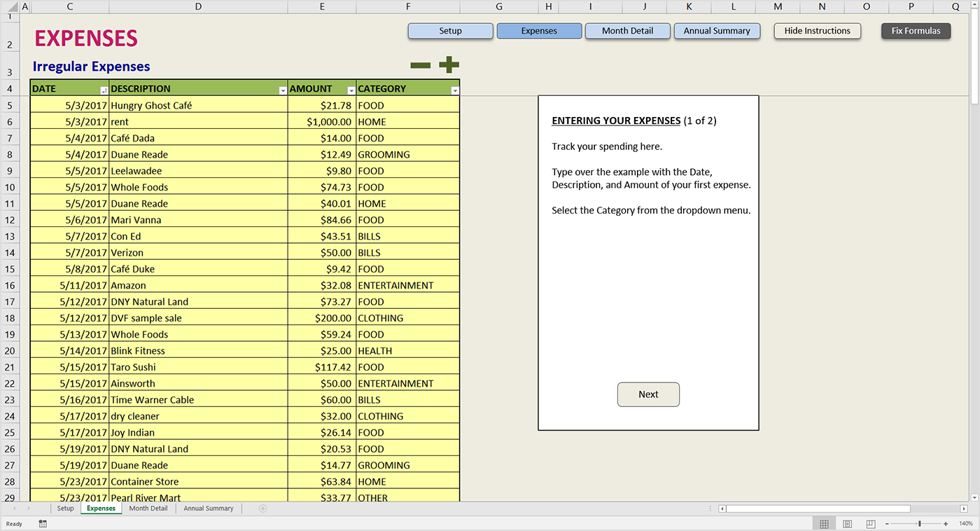The height and width of the screenshot is (531, 980).
Task: Select the 5/16/2017 date cell
Action: [x=69, y=399]
